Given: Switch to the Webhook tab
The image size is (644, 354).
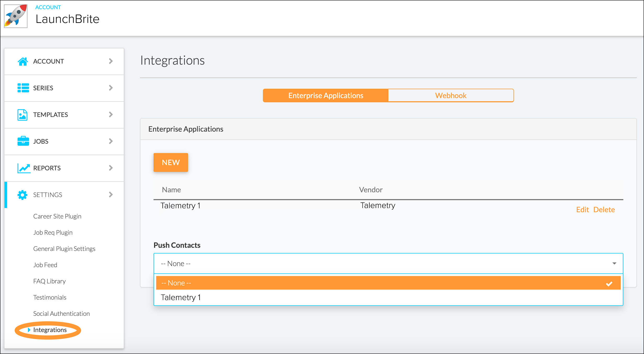Looking at the screenshot, I should [450, 95].
